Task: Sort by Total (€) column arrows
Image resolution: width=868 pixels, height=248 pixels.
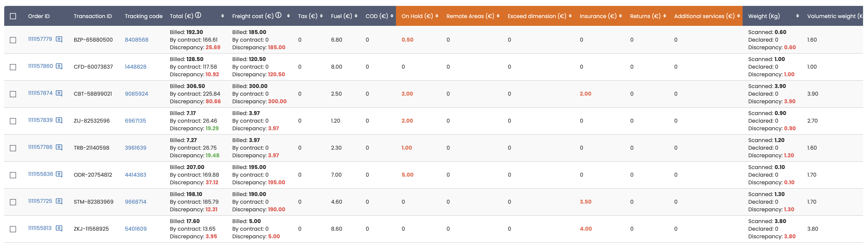Action: (x=222, y=16)
